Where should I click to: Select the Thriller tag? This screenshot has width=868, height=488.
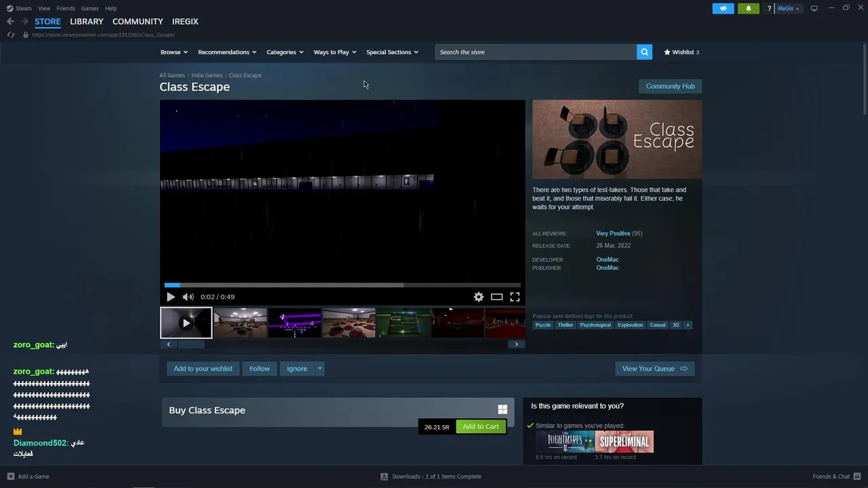tap(566, 325)
